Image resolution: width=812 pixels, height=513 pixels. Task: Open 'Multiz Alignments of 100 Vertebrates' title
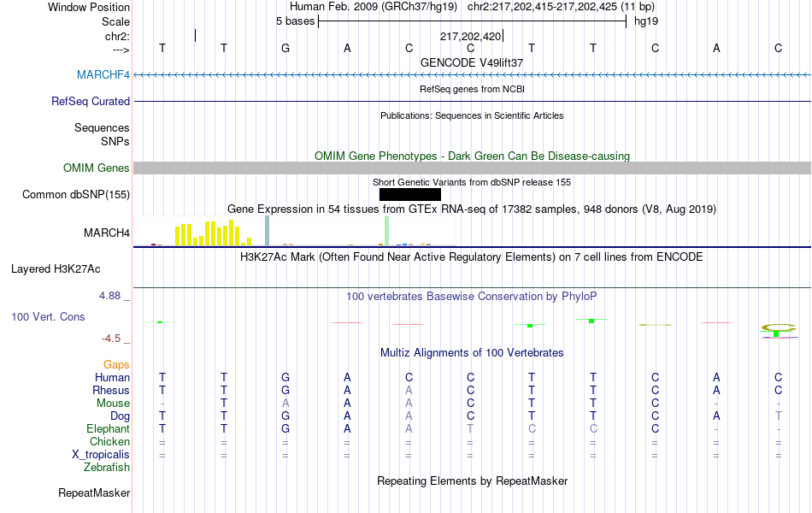click(472, 353)
